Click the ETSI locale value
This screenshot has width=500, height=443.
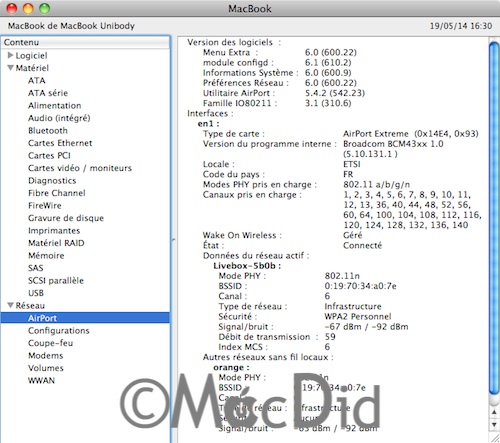[352, 164]
